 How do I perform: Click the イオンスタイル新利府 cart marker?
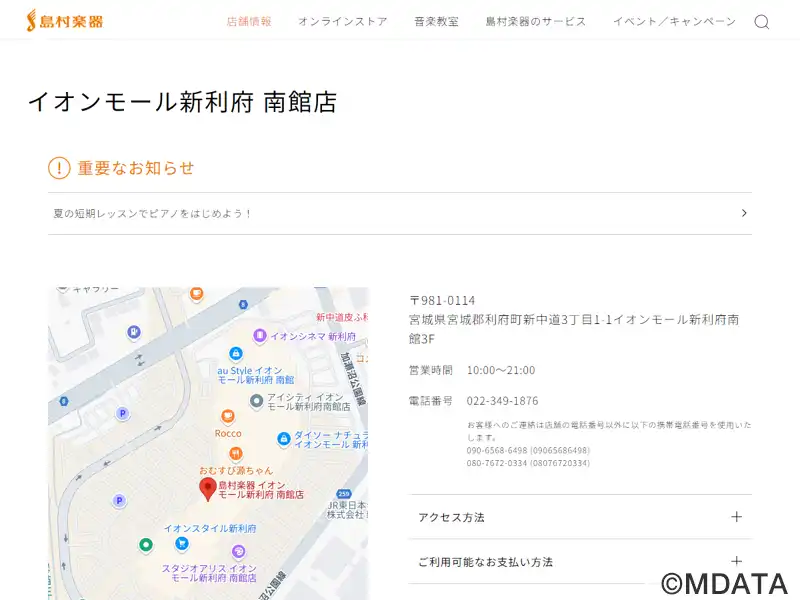pyautogui.click(x=182, y=544)
